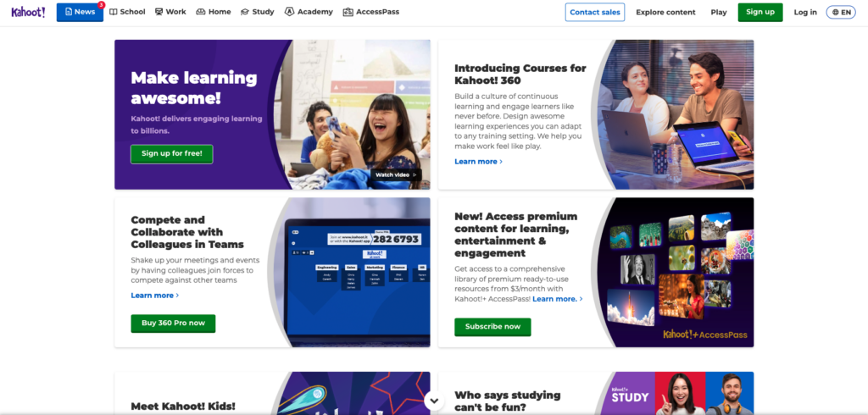868x415 pixels.
Task: Go to the Home navigation item
Action: click(x=214, y=12)
